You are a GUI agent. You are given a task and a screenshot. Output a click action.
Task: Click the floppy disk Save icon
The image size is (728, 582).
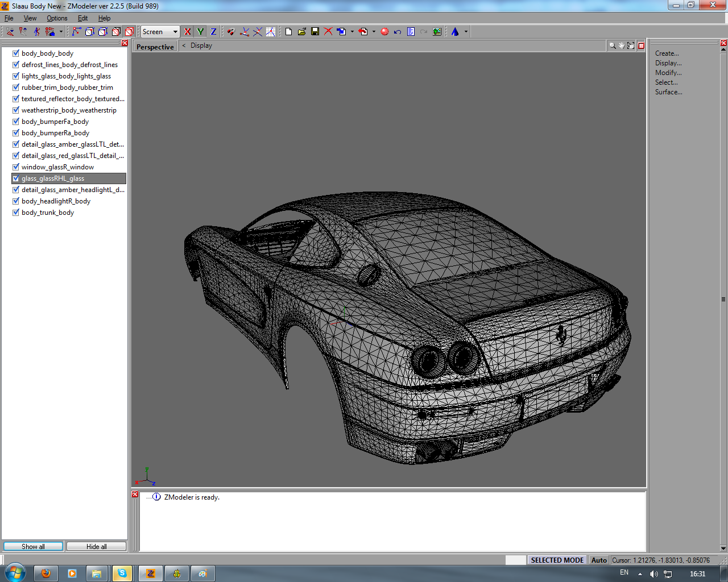pyautogui.click(x=315, y=32)
